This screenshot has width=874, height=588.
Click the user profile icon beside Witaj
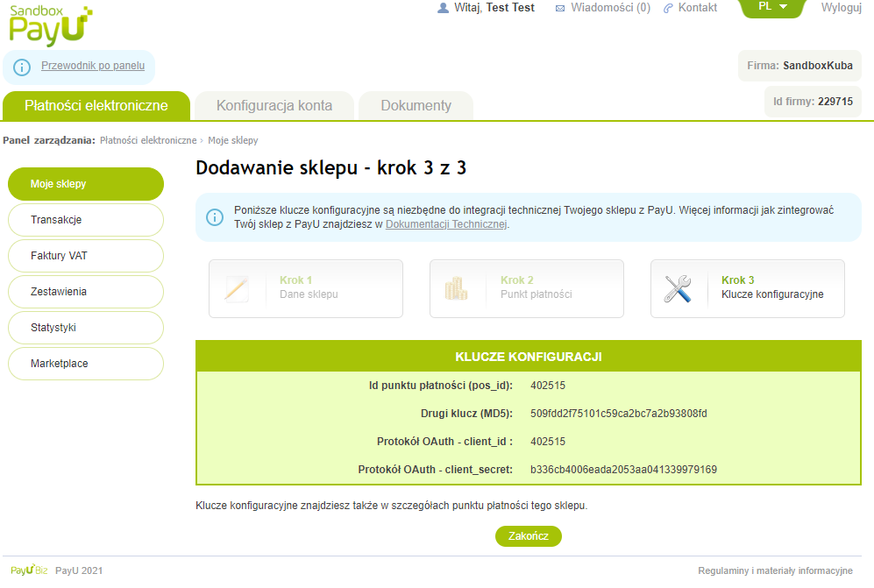(443, 8)
